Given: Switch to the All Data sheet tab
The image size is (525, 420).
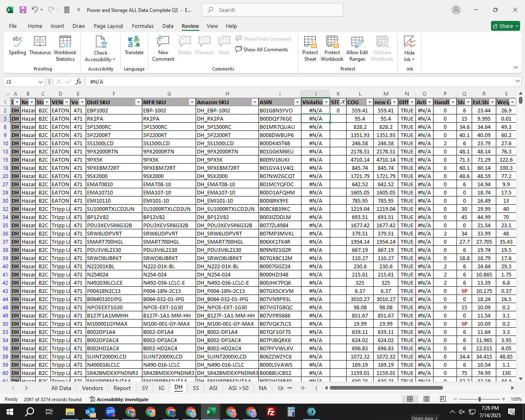Looking at the screenshot, I should point(61,388).
